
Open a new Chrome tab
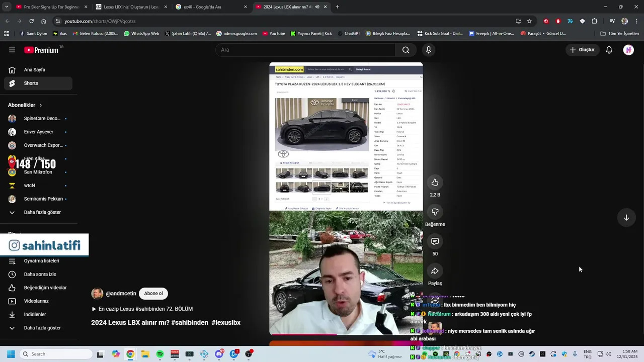(x=337, y=7)
